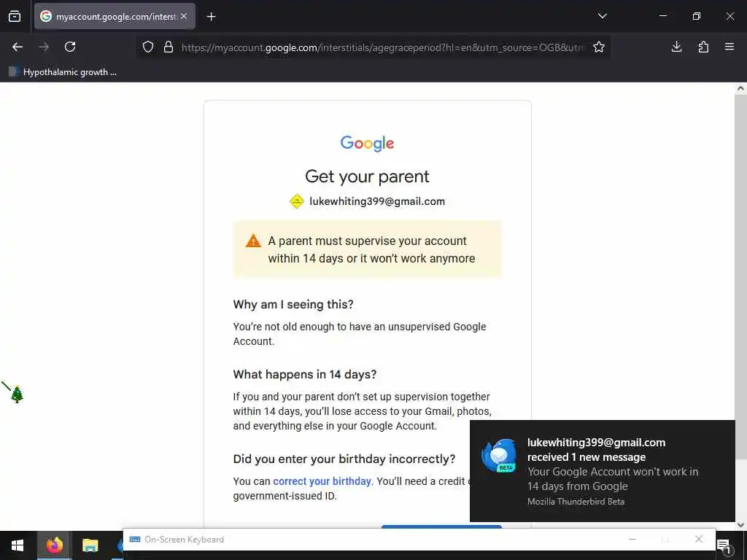Go back to previous page
747x560 pixels.
(18, 47)
